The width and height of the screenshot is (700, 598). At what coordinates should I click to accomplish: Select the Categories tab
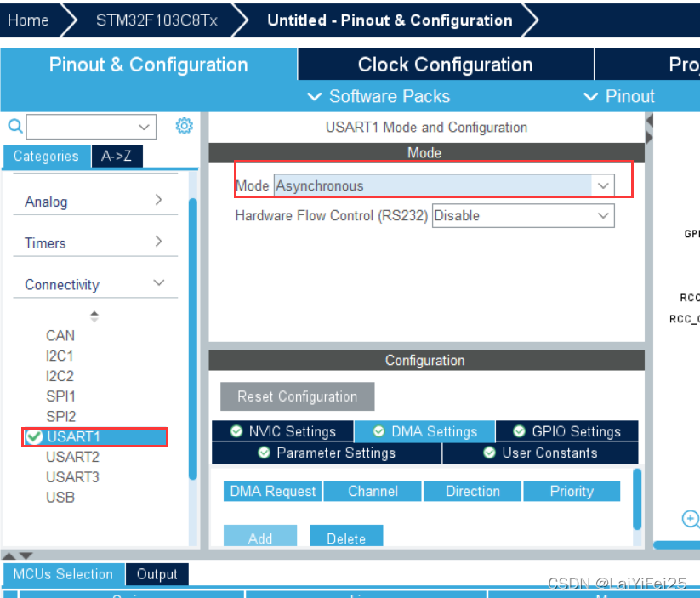[x=47, y=156]
